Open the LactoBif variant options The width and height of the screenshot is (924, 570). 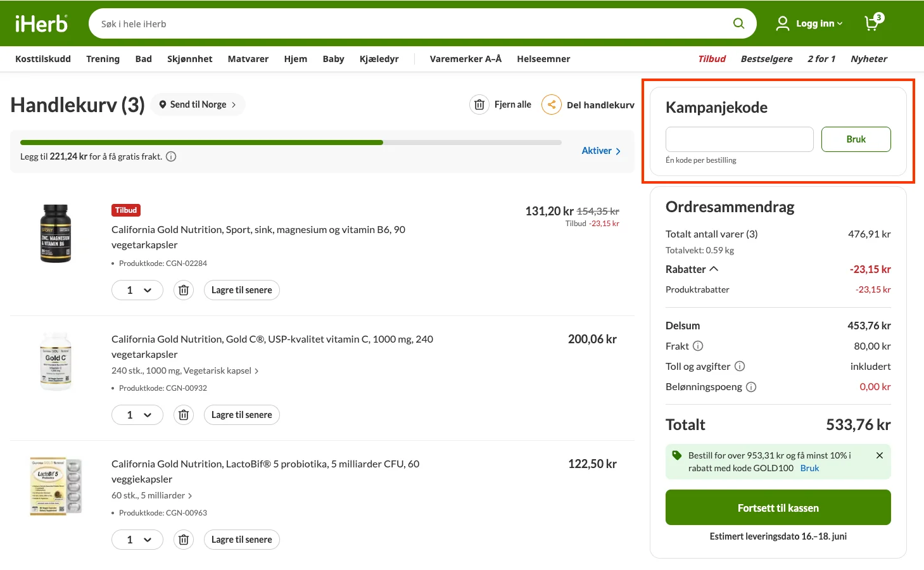(x=152, y=495)
